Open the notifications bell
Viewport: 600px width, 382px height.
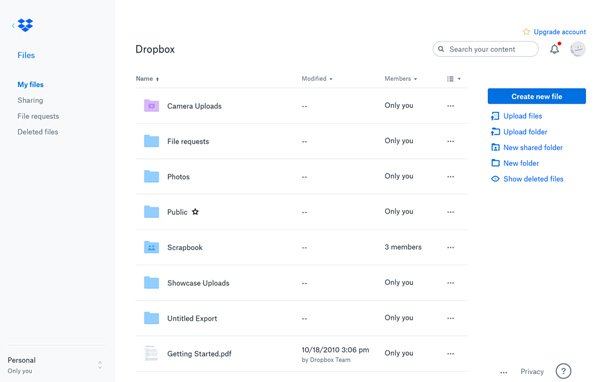(554, 49)
